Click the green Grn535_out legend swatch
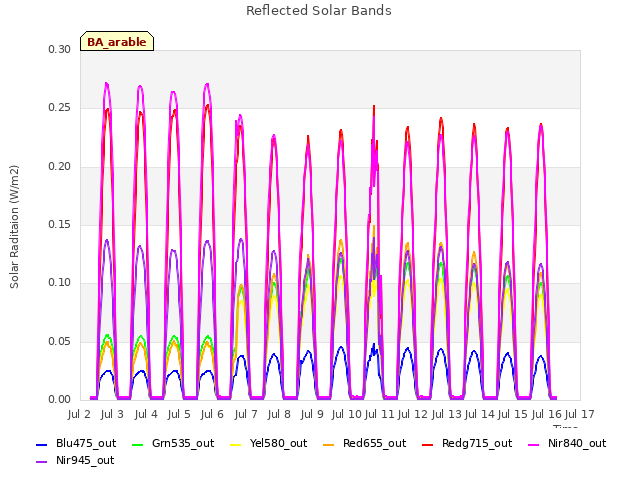 pyautogui.click(x=138, y=444)
